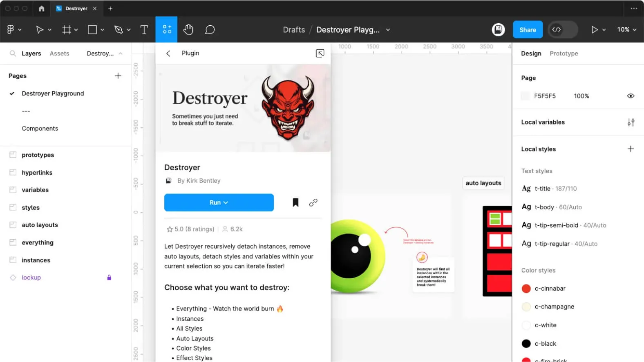Open file name dropdown chevron
The height and width of the screenshot is (362, 644).
pos(388,30)
